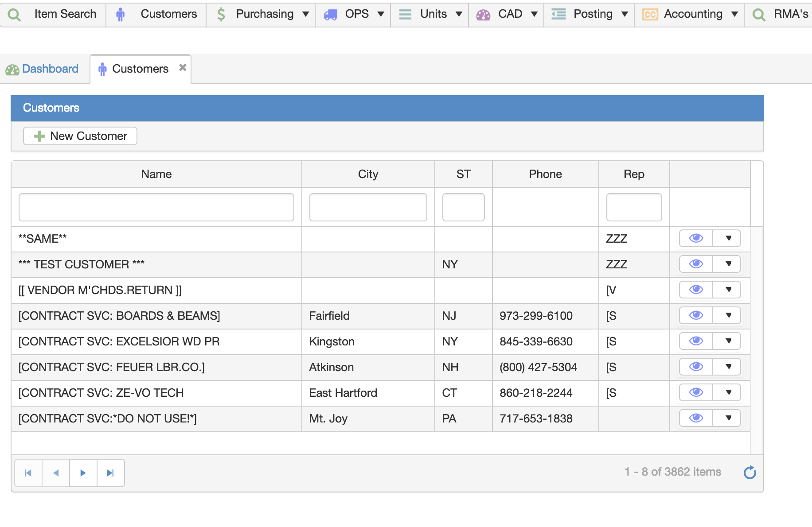Go to next page of customers

tap(83, 473)
